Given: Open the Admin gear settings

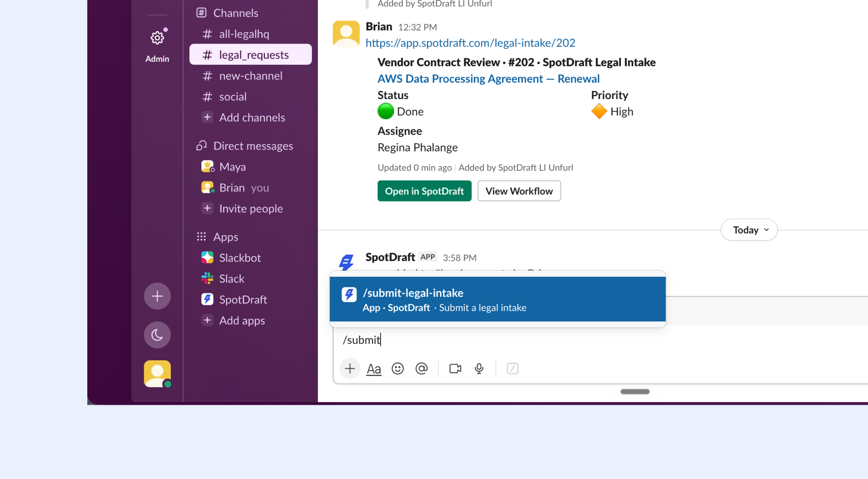Looking at the screenshot, I should coord(157,38).
